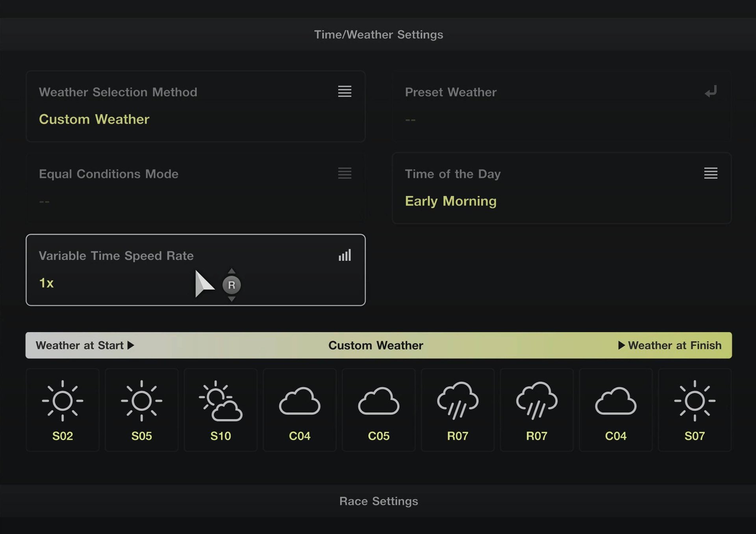Select the S05 sunny weather slot
The height and width of the screenshot is (534, 756).
click(x=141, y=410)
